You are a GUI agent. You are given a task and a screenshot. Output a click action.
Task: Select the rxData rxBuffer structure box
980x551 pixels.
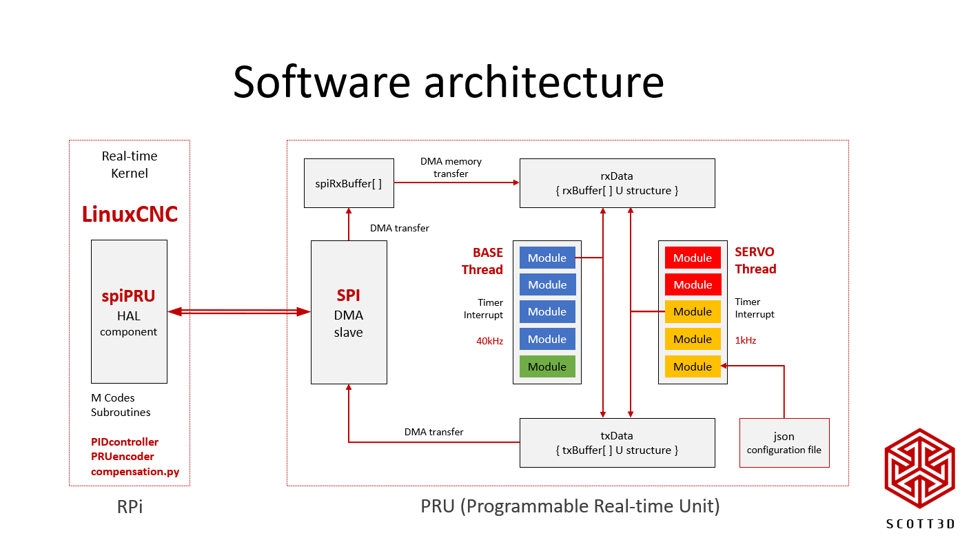(617, 183)
